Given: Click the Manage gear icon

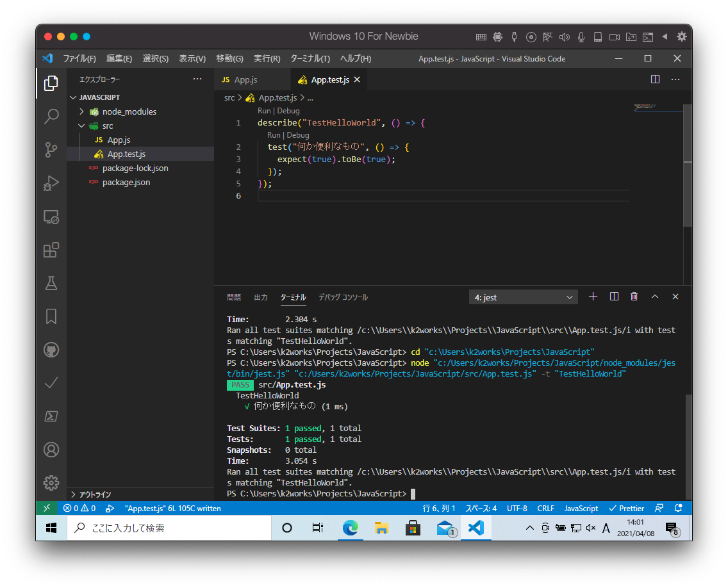Looking at the screenshot, I should click(51, 483).
